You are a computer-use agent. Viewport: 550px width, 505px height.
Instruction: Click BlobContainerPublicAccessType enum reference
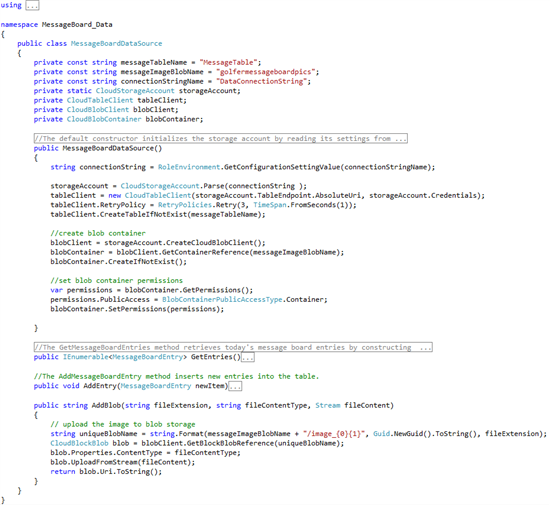(222, 299)
